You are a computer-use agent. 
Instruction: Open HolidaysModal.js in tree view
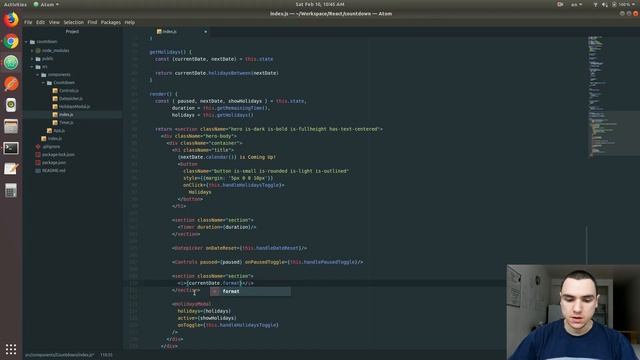[74, 107]
